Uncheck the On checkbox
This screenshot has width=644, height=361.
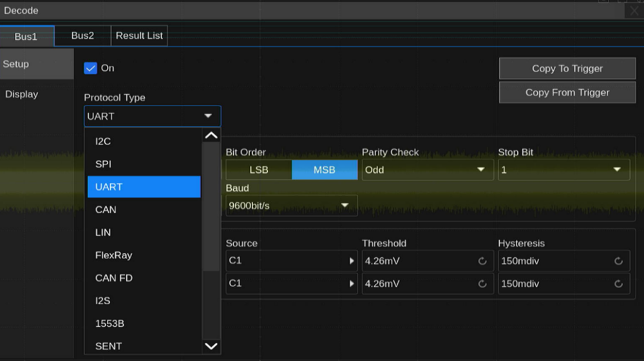pyautogui.click(x=91, y=68)
